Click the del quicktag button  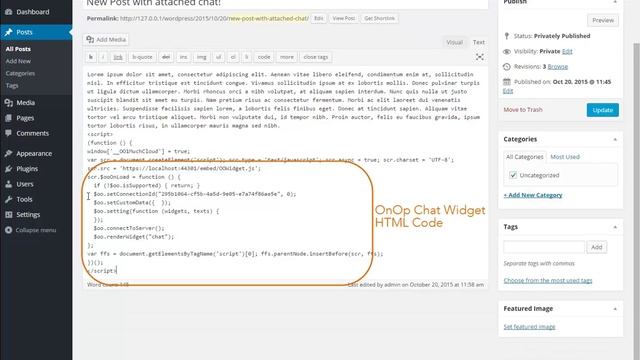click(166, 57)
